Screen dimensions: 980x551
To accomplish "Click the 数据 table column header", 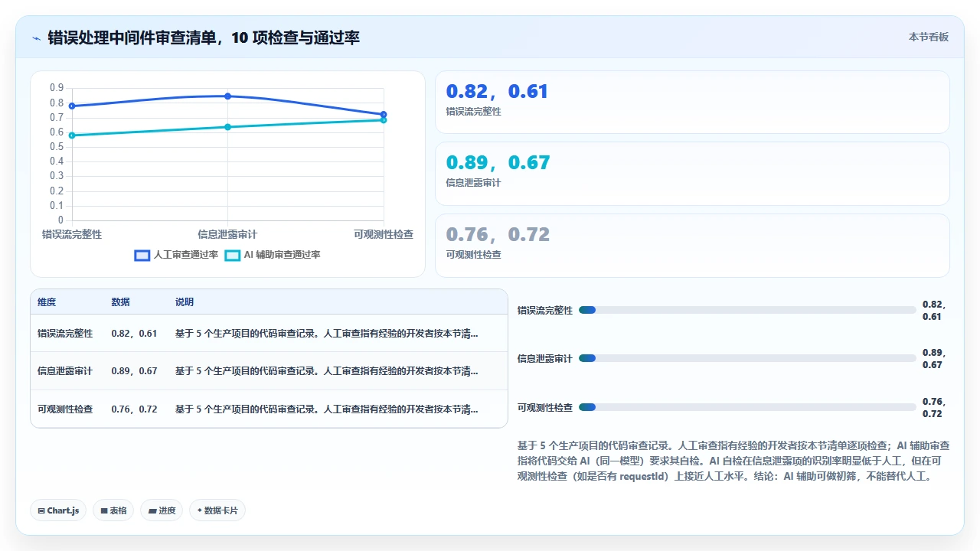I will point(120,302).
